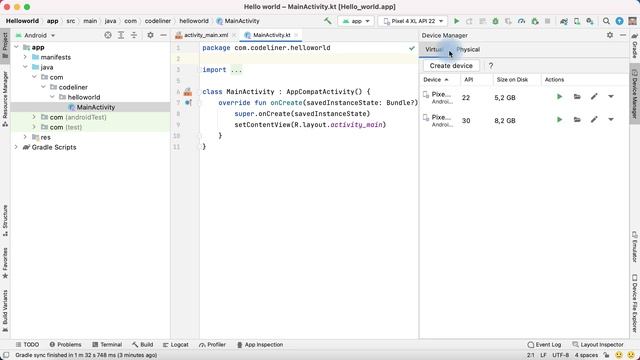This screenshot has height=360, width=640.
Task: Click the Create device button
Action: pyautogui.click(x=451, y=66)
